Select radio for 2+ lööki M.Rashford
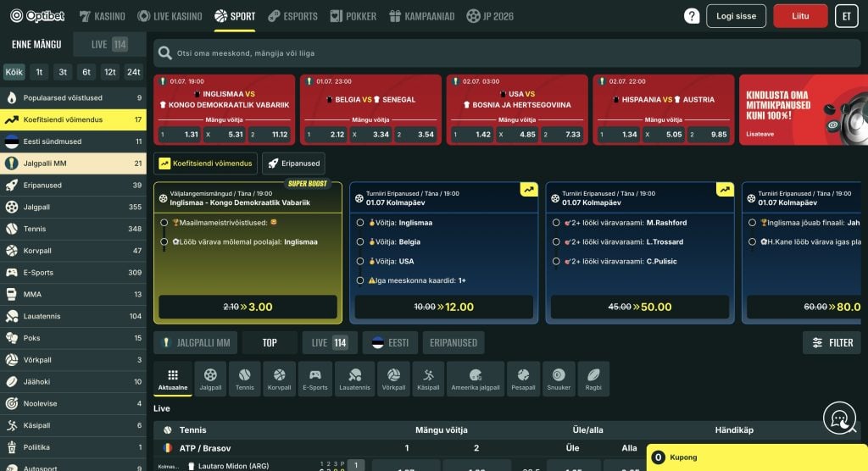The height and width of the screenshot is (471, 868). (x=556, y=223)
